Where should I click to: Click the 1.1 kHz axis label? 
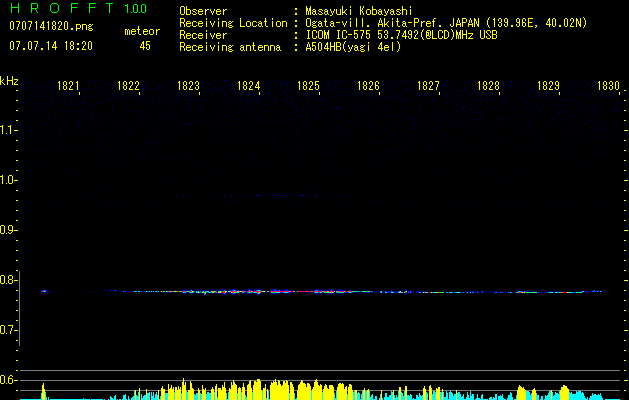click(9, 130)
